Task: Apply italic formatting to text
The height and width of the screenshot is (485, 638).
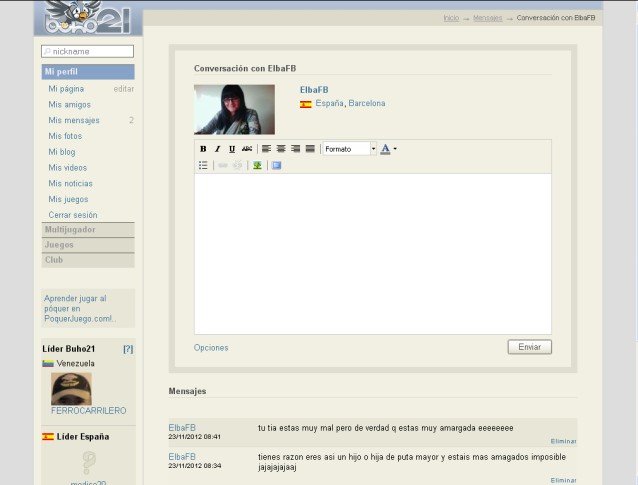Action: 217,149
